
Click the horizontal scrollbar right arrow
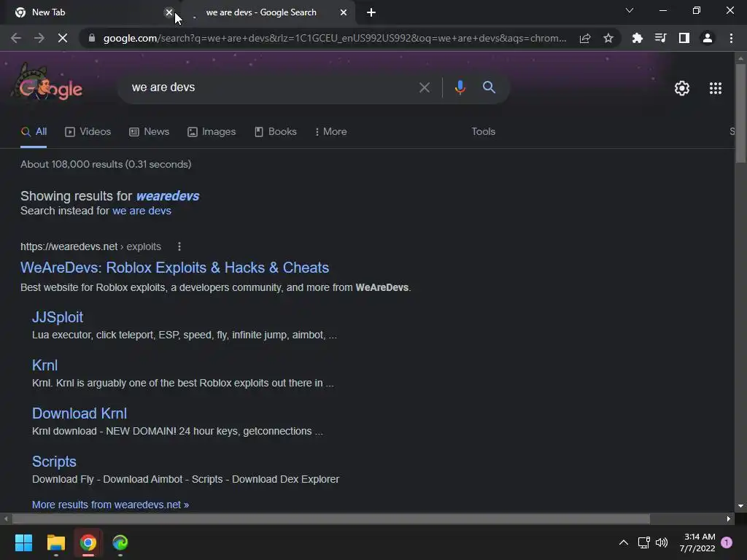[729, 518]
